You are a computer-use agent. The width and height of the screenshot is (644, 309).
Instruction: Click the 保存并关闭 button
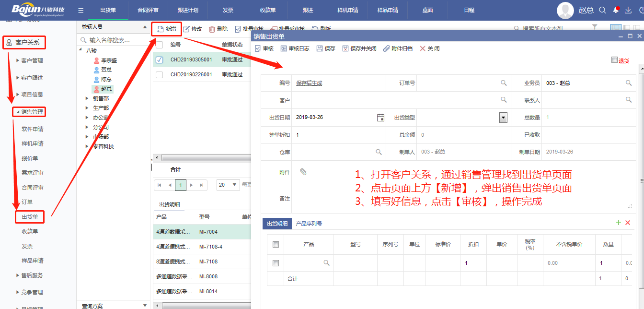[x=359, y=48]
